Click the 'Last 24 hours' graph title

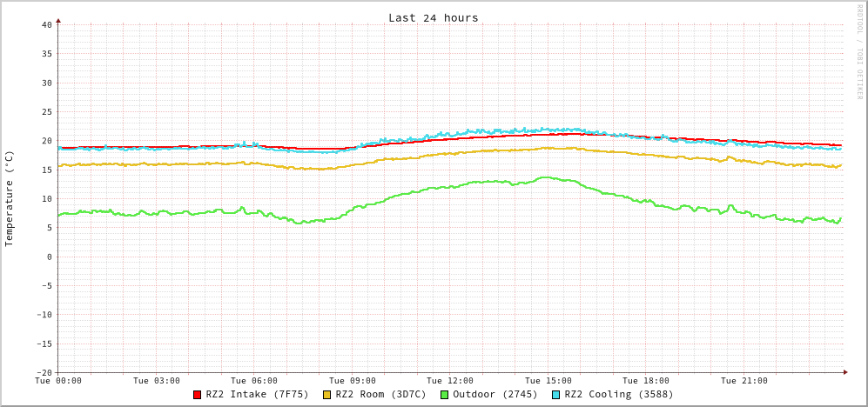pos(433,17)
